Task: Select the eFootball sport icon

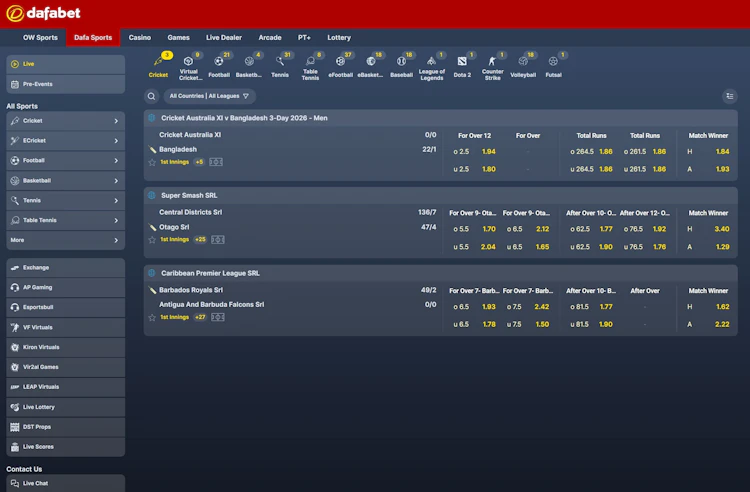Action: click(x=341, y=66)
